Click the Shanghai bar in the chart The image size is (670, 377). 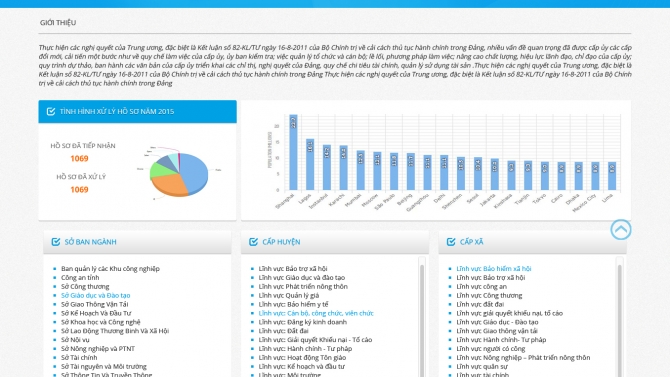point(293,152)
